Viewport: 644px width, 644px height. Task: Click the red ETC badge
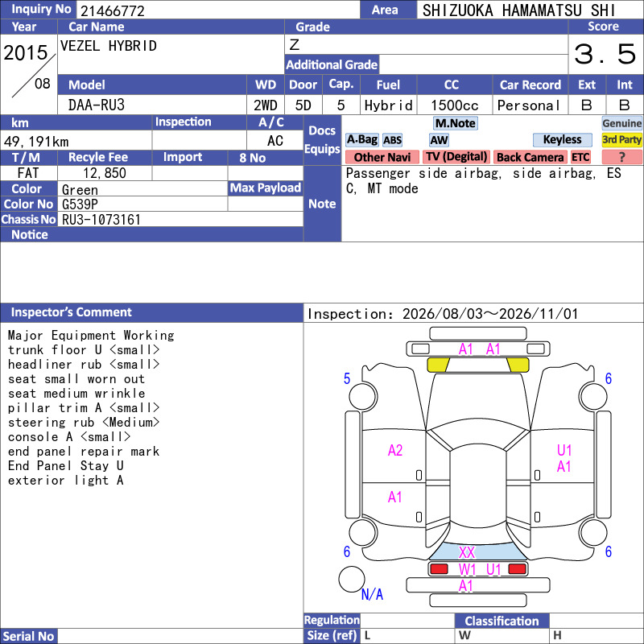pos(580,157)
